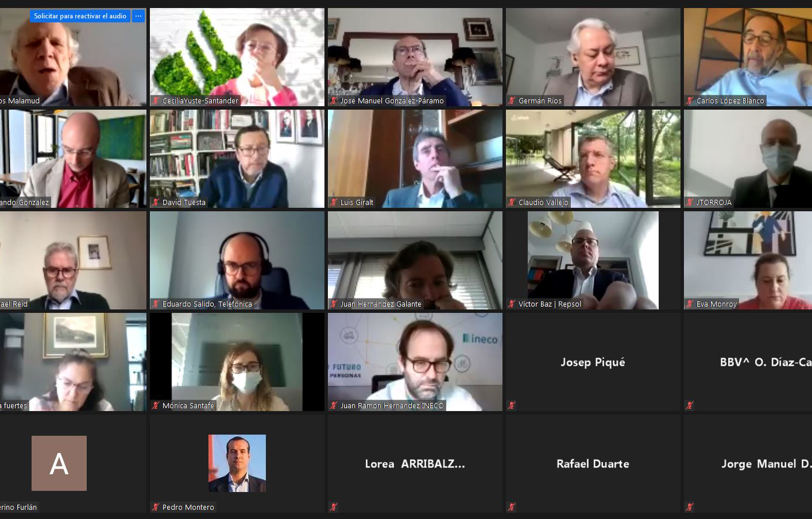The image size is (812, 519).
Task: Select Eduardo Salido, Telefónica video tile
Action: (237, 260)
